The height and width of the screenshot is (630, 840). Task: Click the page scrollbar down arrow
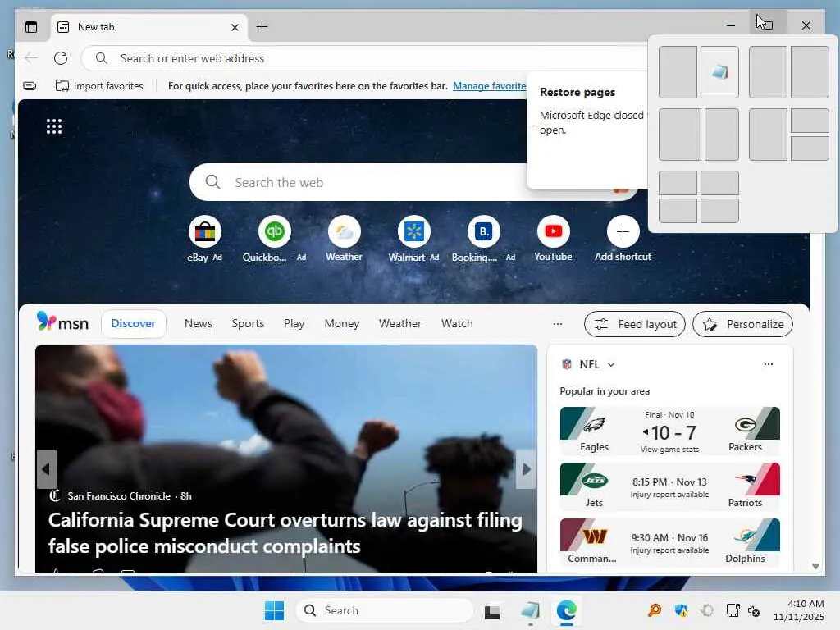(x=815, y=566)
